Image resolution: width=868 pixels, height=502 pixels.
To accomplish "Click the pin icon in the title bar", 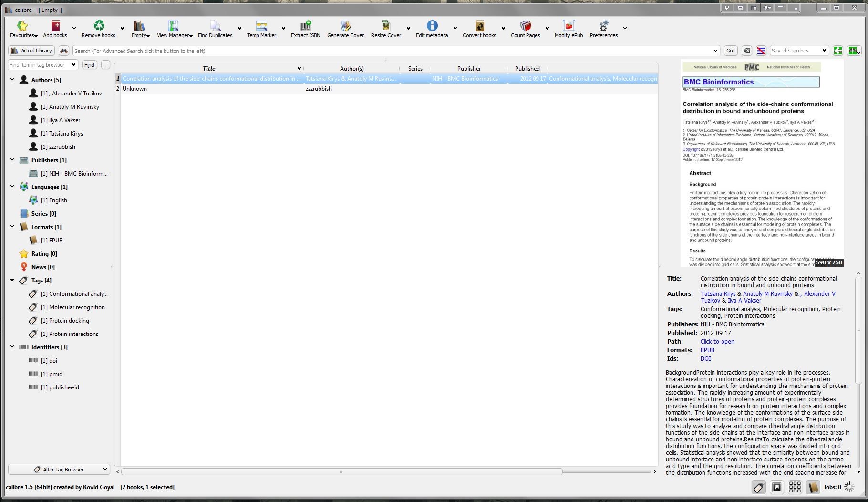I will 767,8.
